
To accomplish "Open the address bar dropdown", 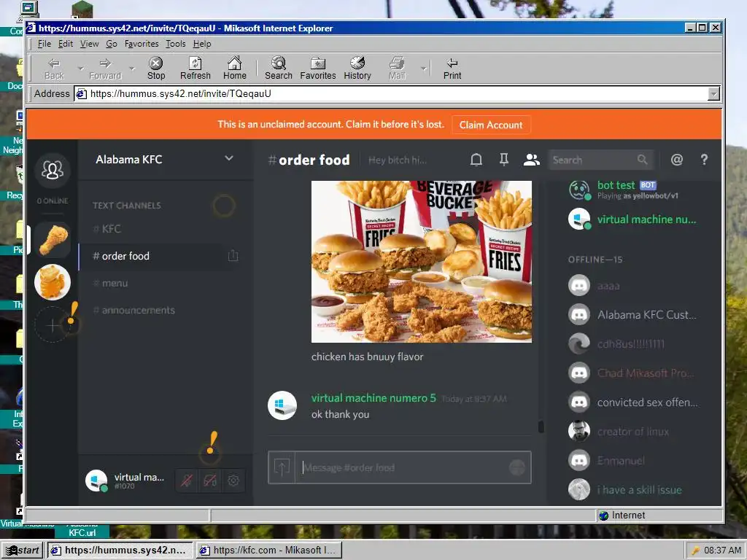I will [713, 94].
